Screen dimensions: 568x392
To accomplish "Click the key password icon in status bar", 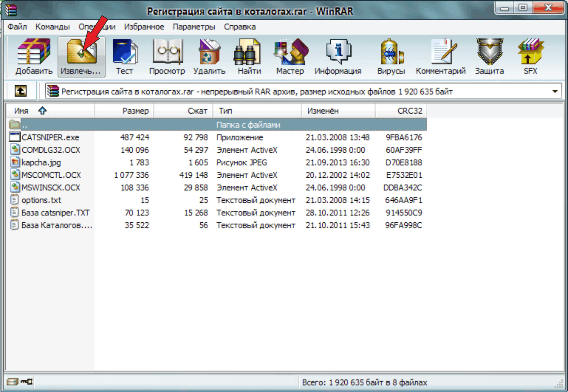I will click(x=27, y=381).
